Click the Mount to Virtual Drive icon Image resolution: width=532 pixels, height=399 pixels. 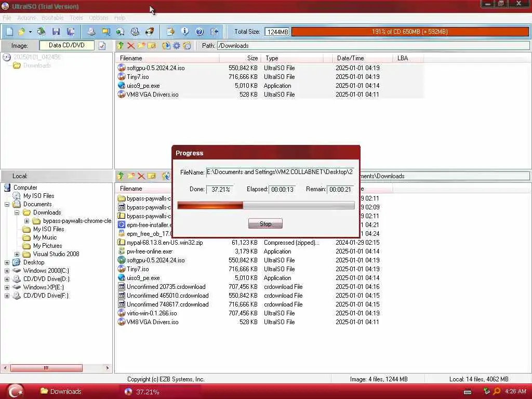click(135, 32)
